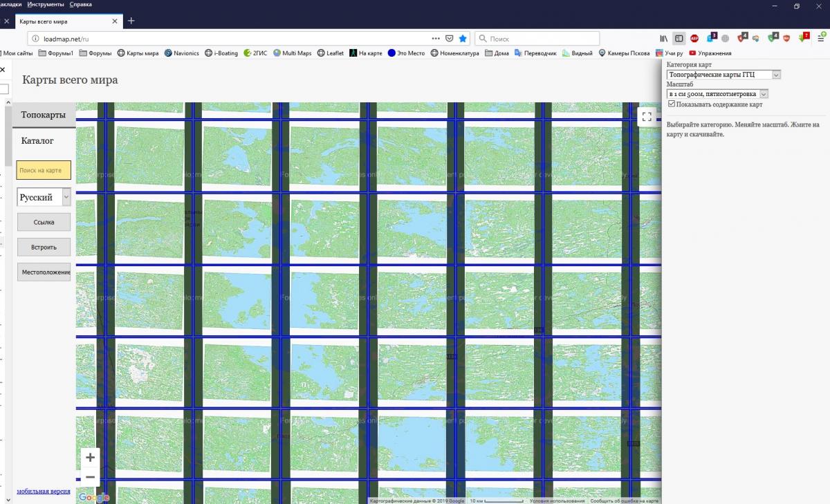This screenshot has height=504, width=830.
Task: Zoom in the map with plus button
Action: click(90, 458)
